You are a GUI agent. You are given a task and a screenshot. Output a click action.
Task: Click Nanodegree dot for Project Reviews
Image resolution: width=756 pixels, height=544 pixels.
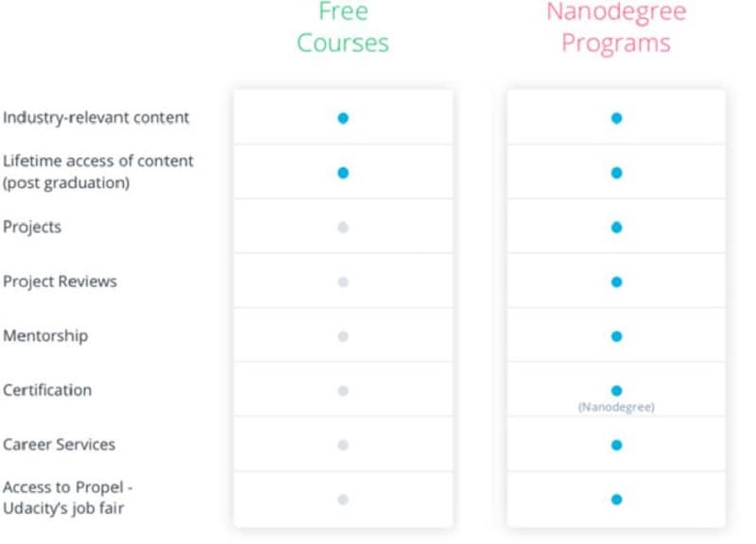coord(616,281)
